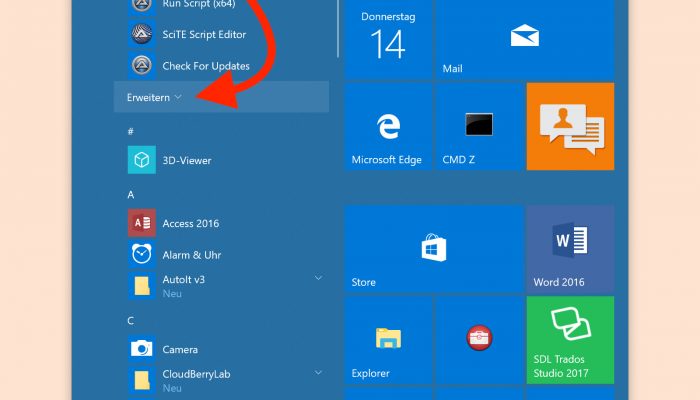The width and height of the screenshot is (700, 400).
Task: Click the 'Alarm & Uhr' text entry
Action: point(192,255)
